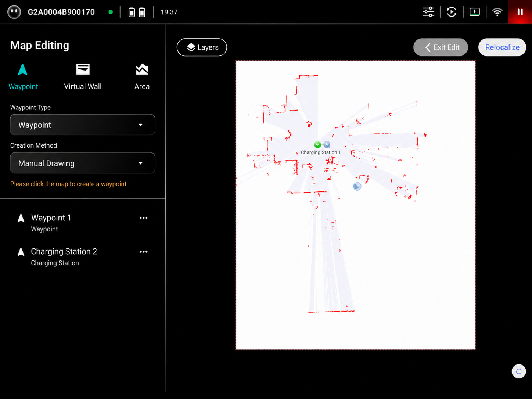This screenshot has width=532, height=399.
Task: Click the task replay circular arrow icon
Action: (452, 12)
